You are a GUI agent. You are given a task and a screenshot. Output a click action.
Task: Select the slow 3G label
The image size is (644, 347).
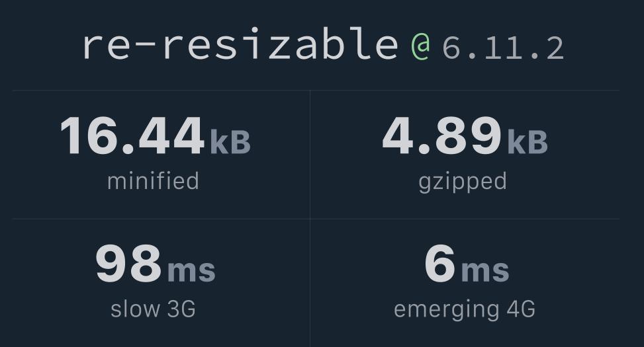(153, 309)
